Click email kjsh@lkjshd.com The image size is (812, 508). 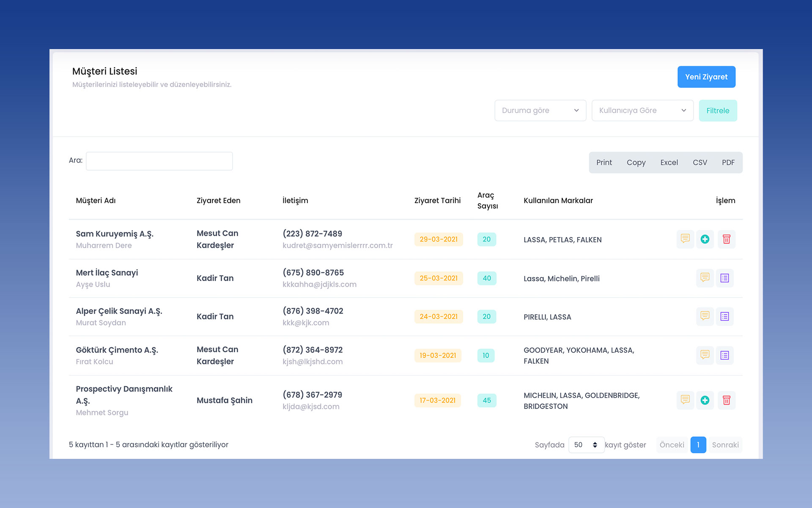click(313, 362)
